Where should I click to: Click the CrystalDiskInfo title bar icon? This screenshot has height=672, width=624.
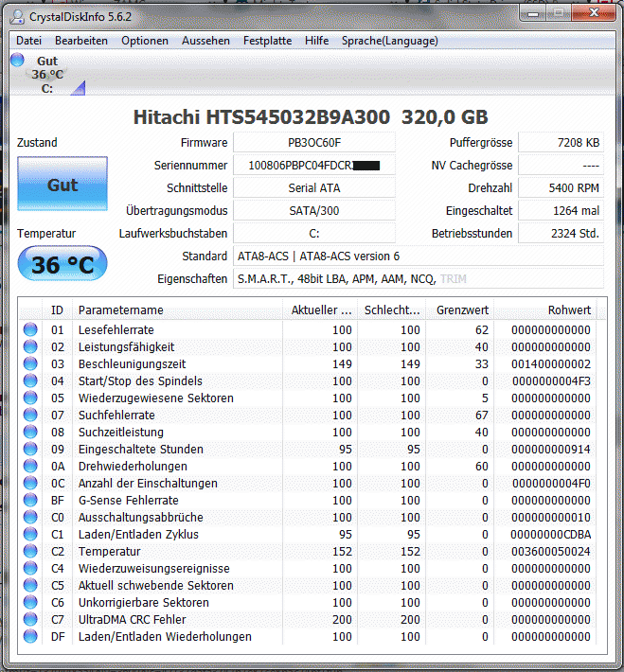(x=17, y=17)
